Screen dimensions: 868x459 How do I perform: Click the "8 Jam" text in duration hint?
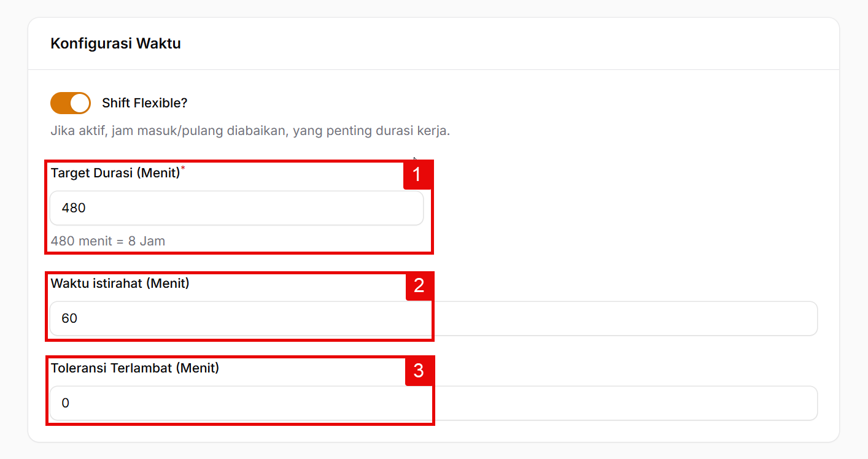(x=147, y=241)
